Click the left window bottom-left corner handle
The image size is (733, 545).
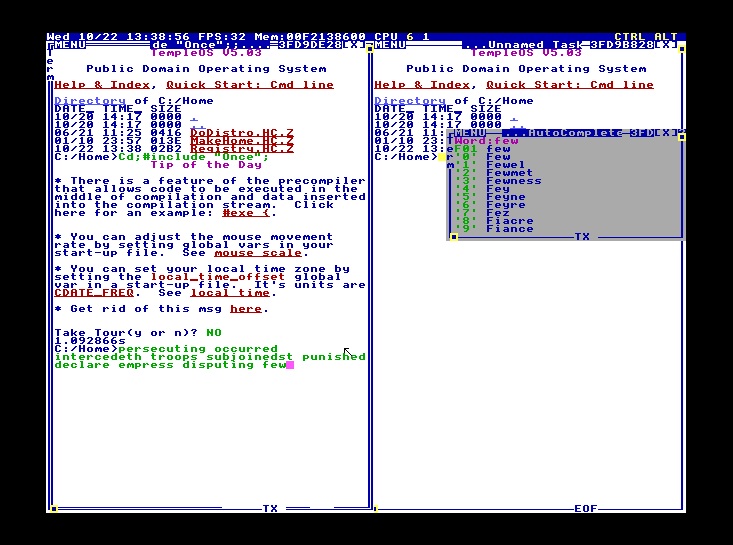54,509
